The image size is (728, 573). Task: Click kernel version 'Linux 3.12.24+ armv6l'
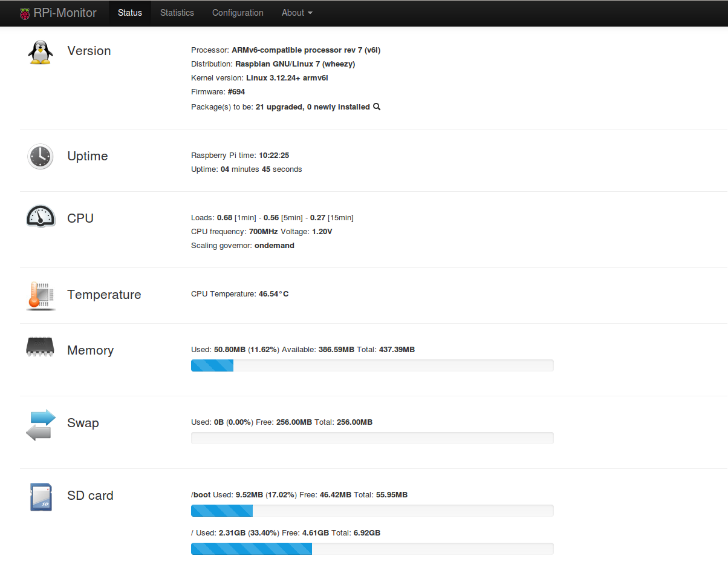[x=287, y=78]
